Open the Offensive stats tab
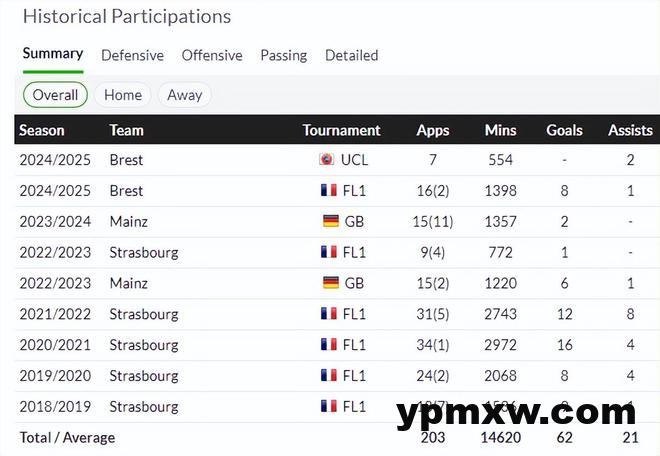 click(x=212, y=56)
